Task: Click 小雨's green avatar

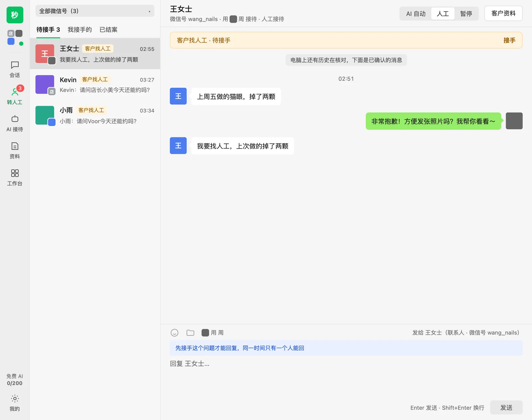Action: pos(45,115)
